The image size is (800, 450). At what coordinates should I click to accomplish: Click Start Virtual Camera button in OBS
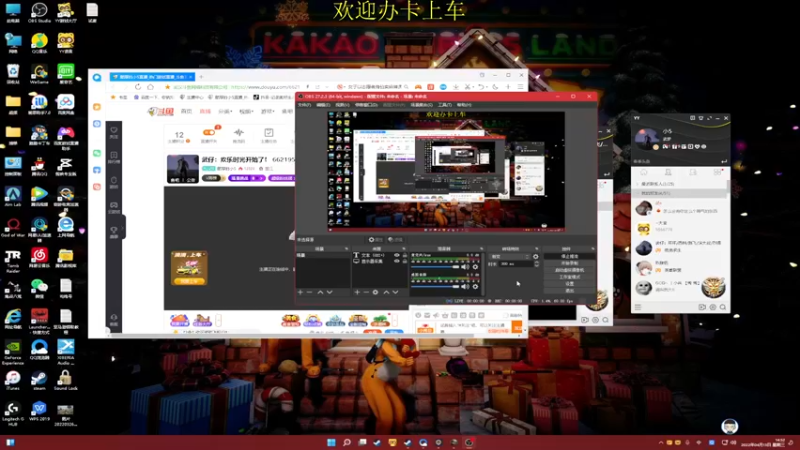[569, 270]
